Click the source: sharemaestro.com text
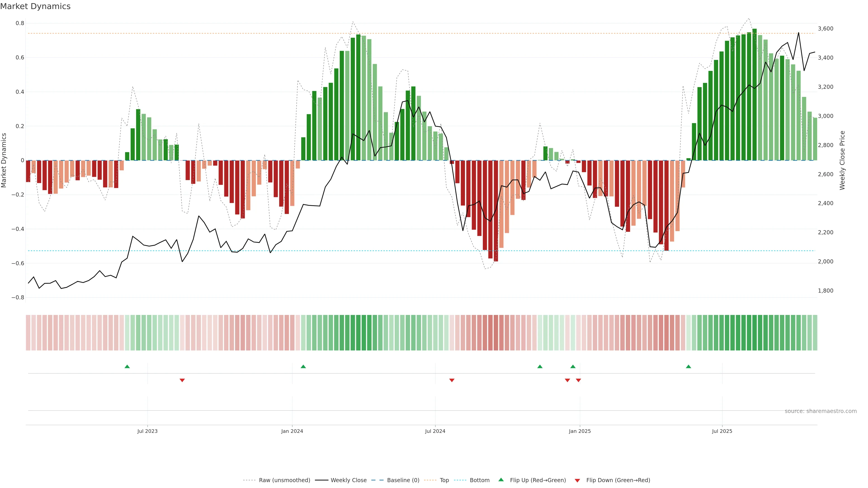 pos(821,411)
